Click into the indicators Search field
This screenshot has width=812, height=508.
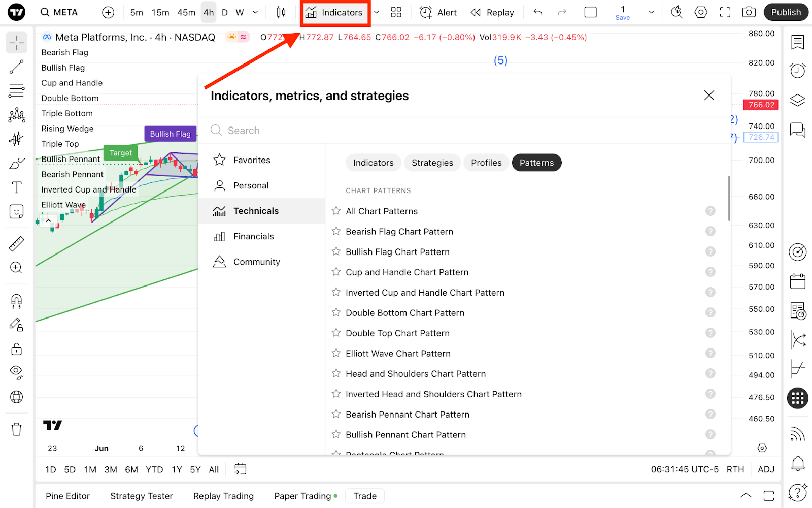click(x=464, y=131)
